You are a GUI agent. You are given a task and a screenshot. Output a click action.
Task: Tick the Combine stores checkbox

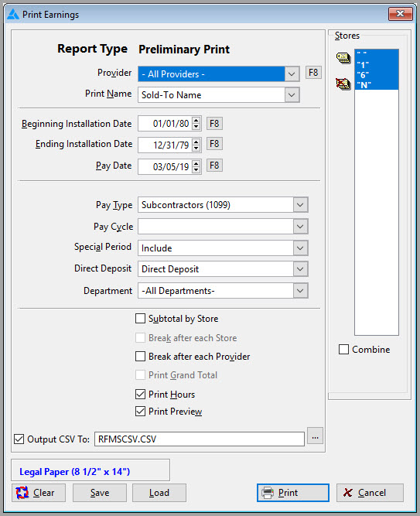343,350
